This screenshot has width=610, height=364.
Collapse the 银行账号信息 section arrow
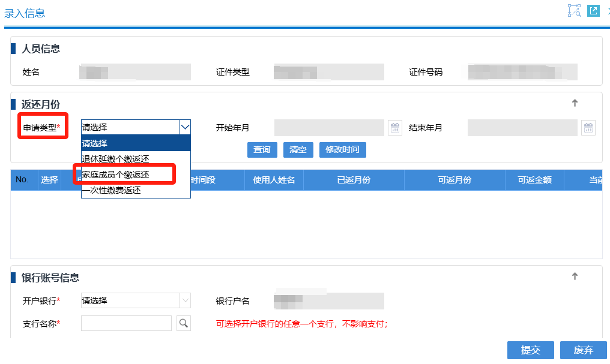click(575, 276)
